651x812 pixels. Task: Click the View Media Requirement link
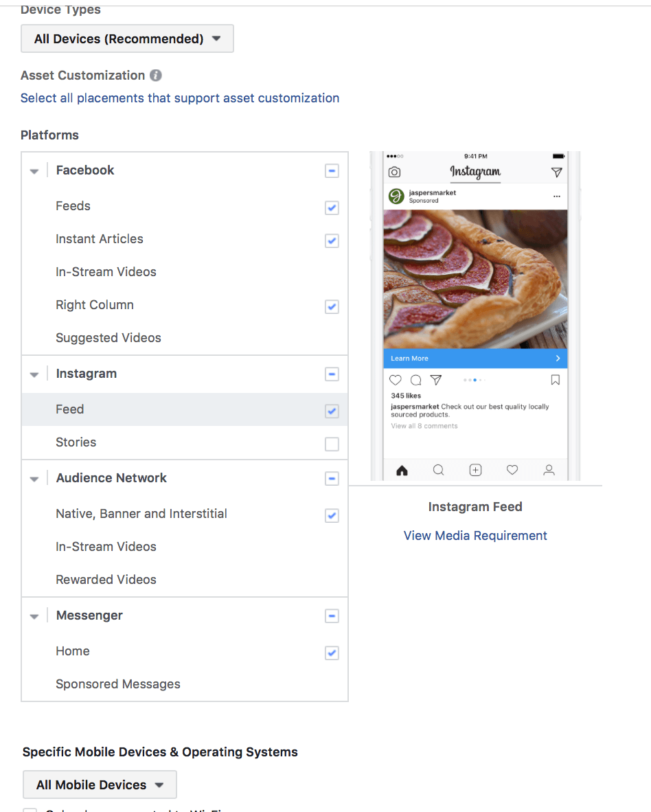tap(475, 535)
